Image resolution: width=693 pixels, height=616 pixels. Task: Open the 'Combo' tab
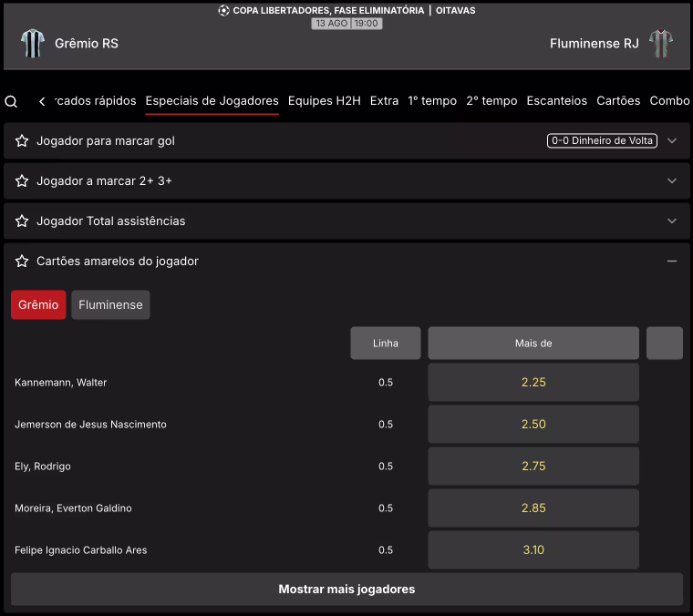pos(669,100)
